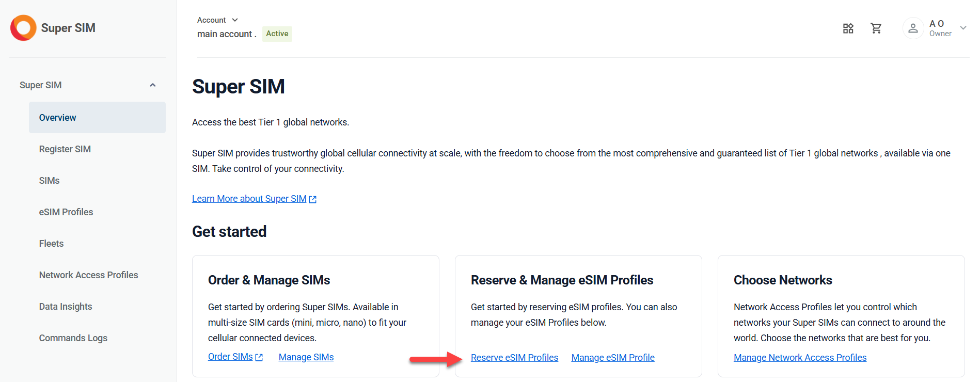Open Commands Logs sidebar item
Screen dimensions: 980x382
73,338
